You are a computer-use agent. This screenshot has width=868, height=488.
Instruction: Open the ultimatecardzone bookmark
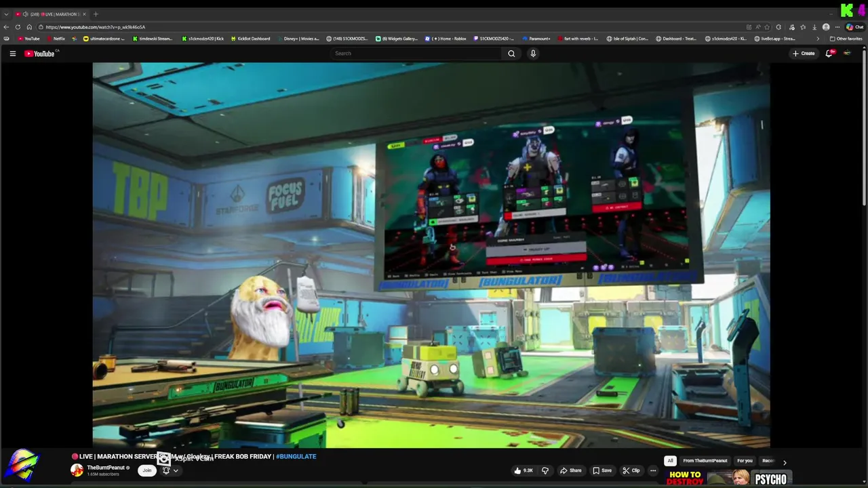click(103, 39)
